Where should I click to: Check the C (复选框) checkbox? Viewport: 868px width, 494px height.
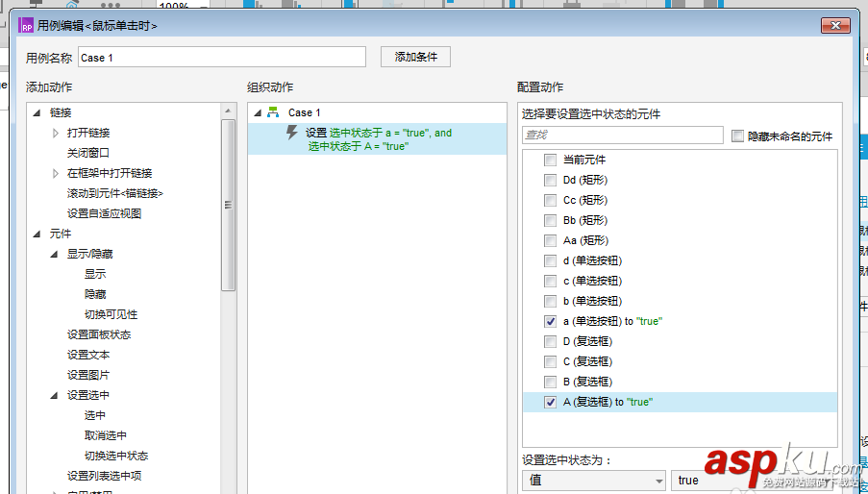(x=550, y=361)
